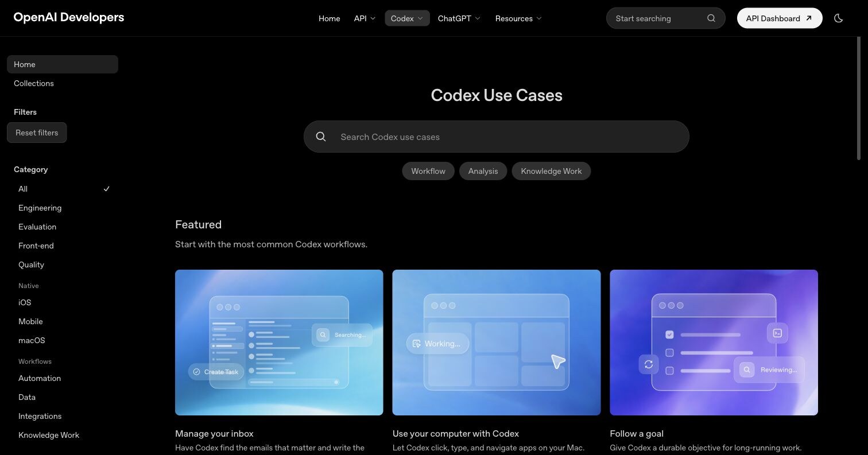The height and width of the screenshot is (455, 868).
Task: Click the Reset filters button
Action: point(37,133)
